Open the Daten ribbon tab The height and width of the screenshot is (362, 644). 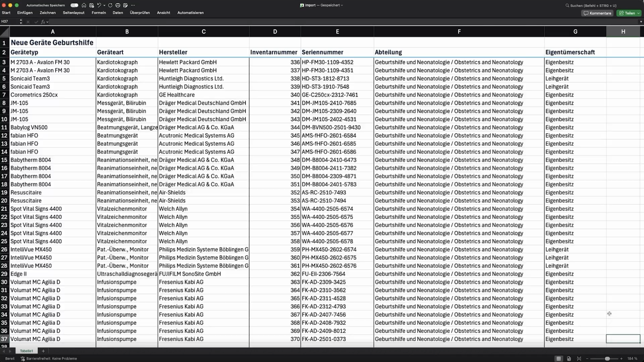[x=118, y=13]
